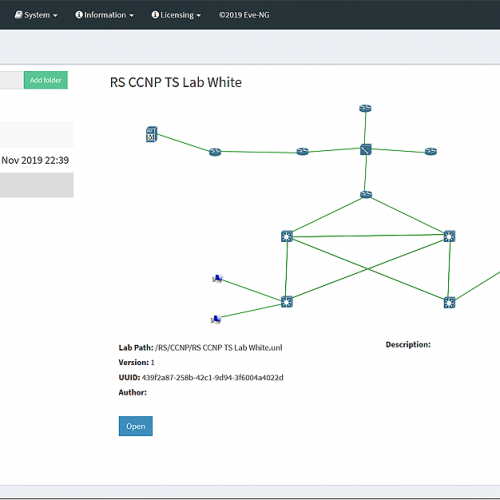Click the lower-right multilayer switch icon

449,303
